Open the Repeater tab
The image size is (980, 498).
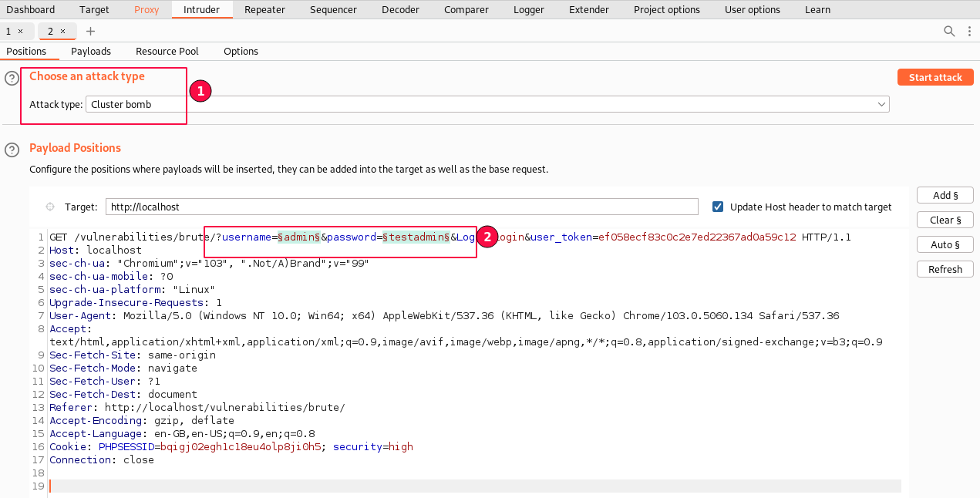[x=264, y=10]
